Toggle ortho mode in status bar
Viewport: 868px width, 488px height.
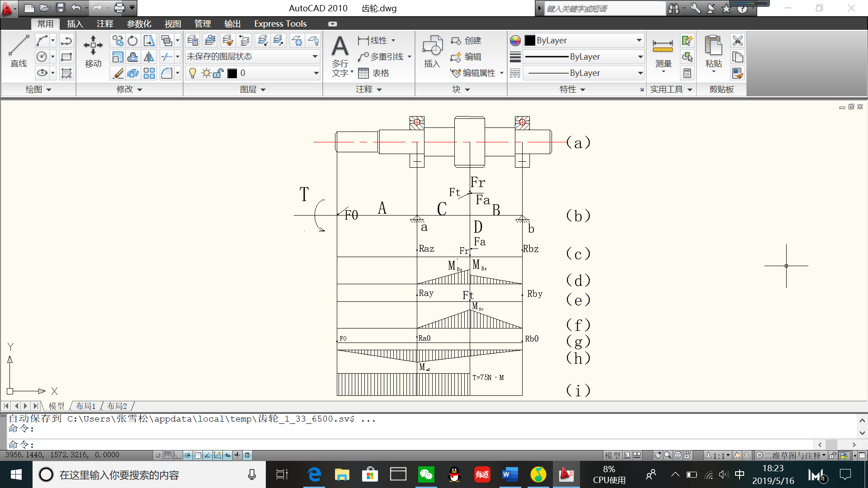pos(177,455)
